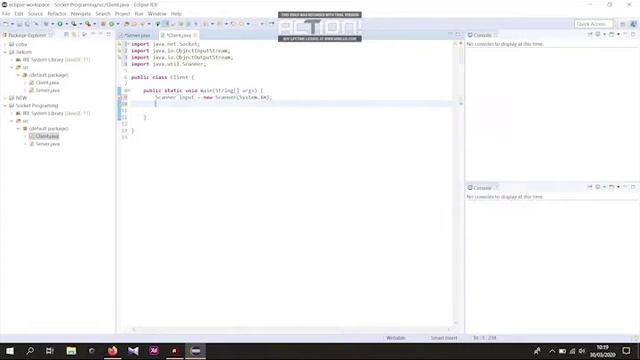Open Firefox from the taskbar
640x360 pixels.
click(112, 351)
